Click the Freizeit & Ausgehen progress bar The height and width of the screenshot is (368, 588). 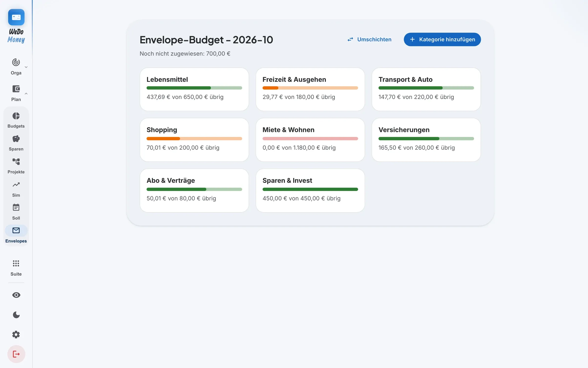click(x=310, y=88)
